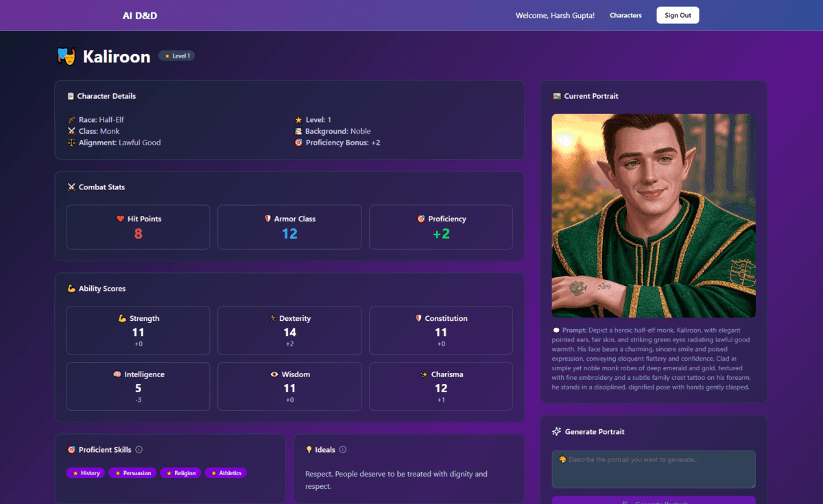
Task: Click the Religion skill badge
Action: point(180,473)
